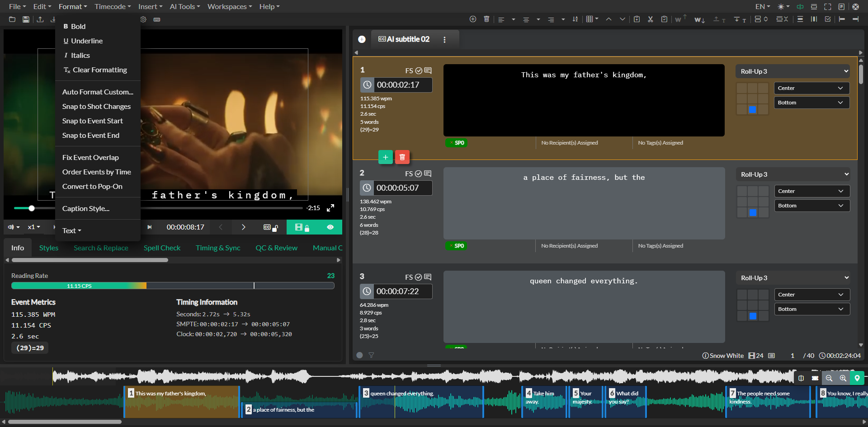The height and width of the screenshot is (427, 868).
Task: Click the green add event plus button
Action: coord(385,157)
